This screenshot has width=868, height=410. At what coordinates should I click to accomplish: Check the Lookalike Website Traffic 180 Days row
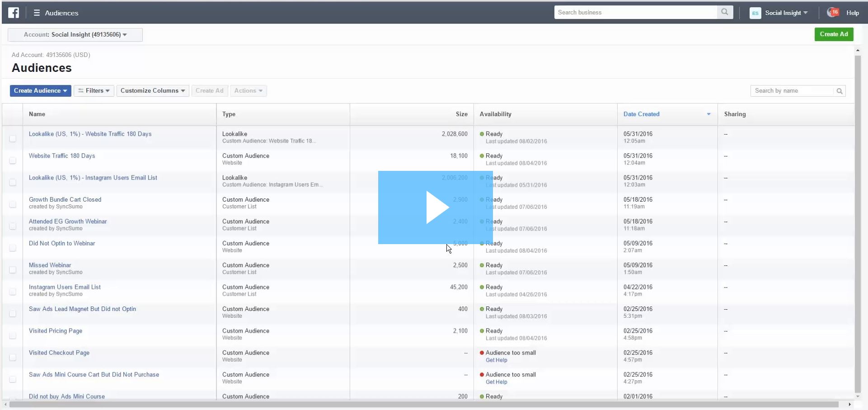(13, 139)
